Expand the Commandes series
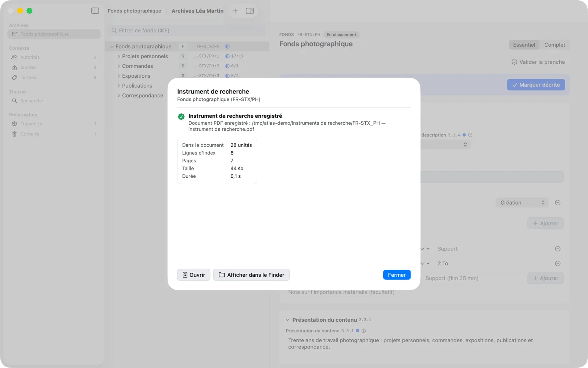 click(119, 66)
